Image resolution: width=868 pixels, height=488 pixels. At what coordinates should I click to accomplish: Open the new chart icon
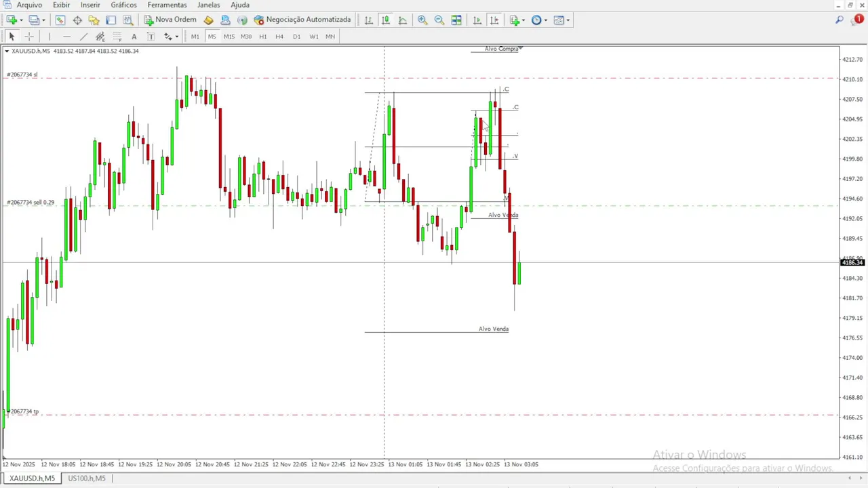[11, 20]
